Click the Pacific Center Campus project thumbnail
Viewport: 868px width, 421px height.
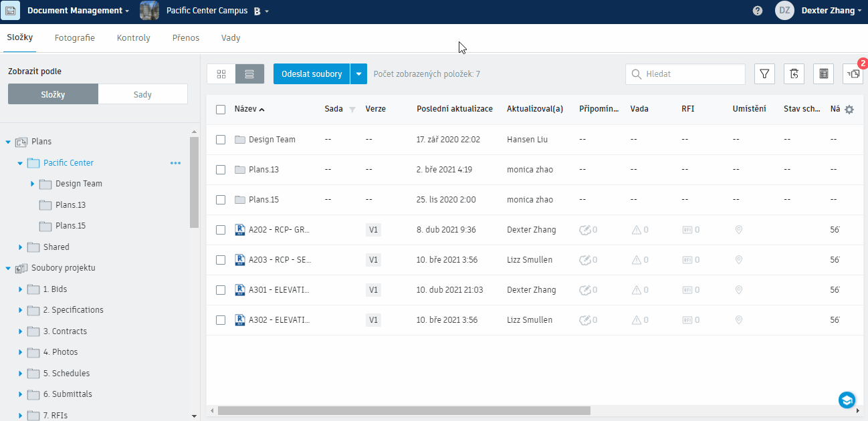pyautogui.click(x=149, y=11)
